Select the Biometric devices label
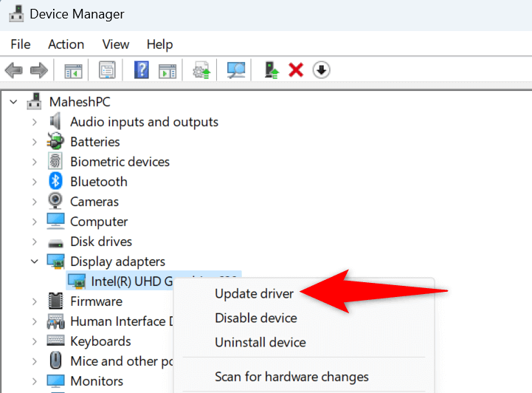The image size is (532, 393). click(x=120, y=162)
